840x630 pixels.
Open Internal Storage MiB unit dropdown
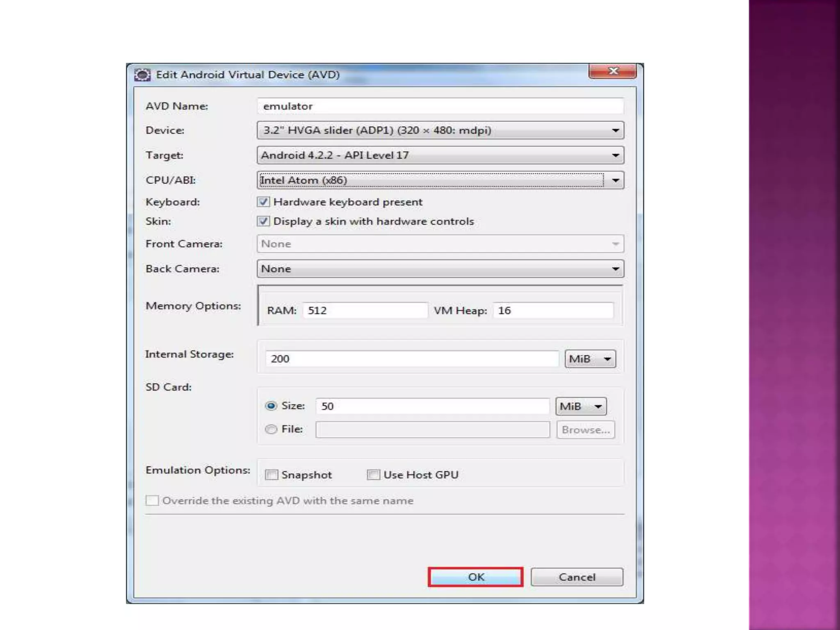(590, 359)
